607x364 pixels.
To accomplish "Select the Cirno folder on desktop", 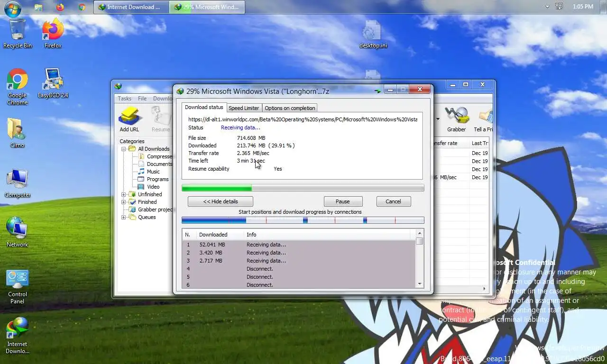I will click(17, 133).
